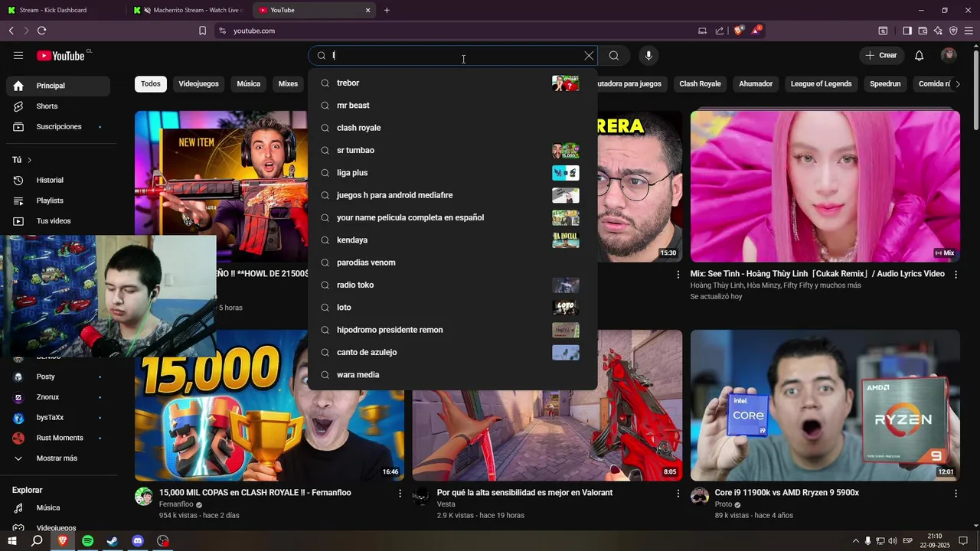This screenshot has height=551, width=980.
Task: Open Suscripciones in the sidebar
Action: (58, 126)
